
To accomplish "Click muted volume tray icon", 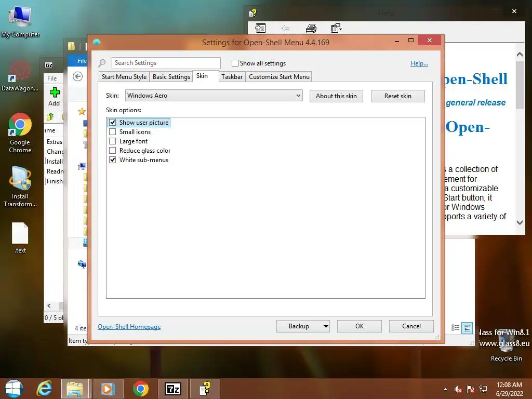I will point(458,389).
